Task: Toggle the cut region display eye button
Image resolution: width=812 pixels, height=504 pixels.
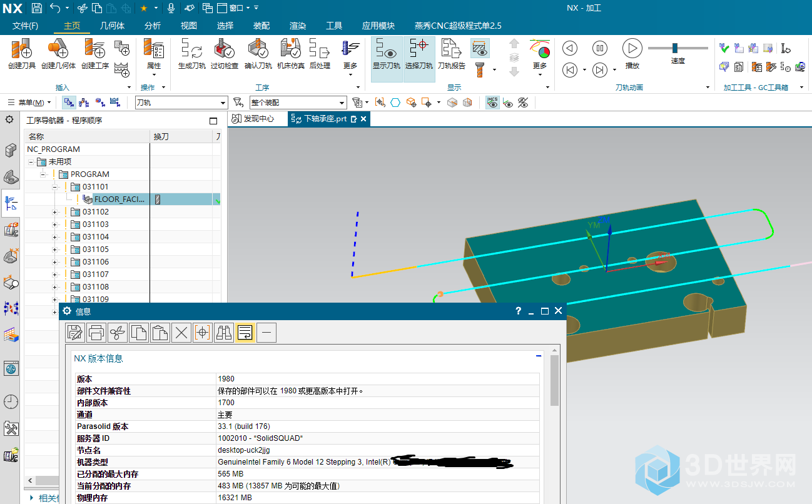Action: pos(480,48)
